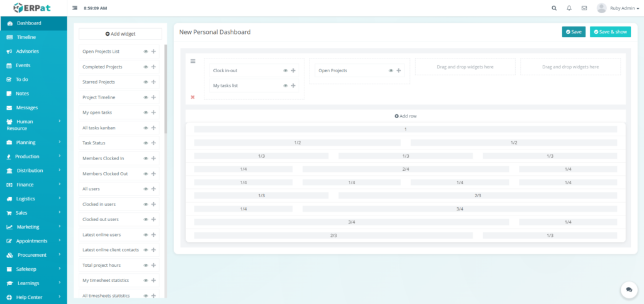This screenshot has width=644, height=304.
Task: Click the Save button
Action: 574,32
